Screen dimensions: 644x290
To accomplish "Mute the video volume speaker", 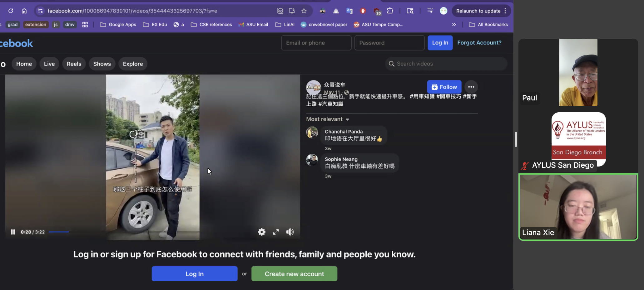I will pyautogui.click(x=290, y=232).
